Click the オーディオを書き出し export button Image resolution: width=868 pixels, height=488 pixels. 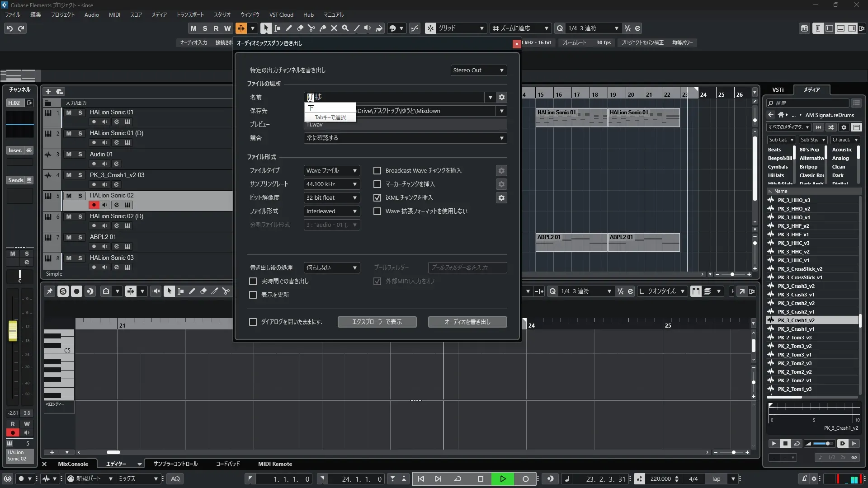pos(467,322)
